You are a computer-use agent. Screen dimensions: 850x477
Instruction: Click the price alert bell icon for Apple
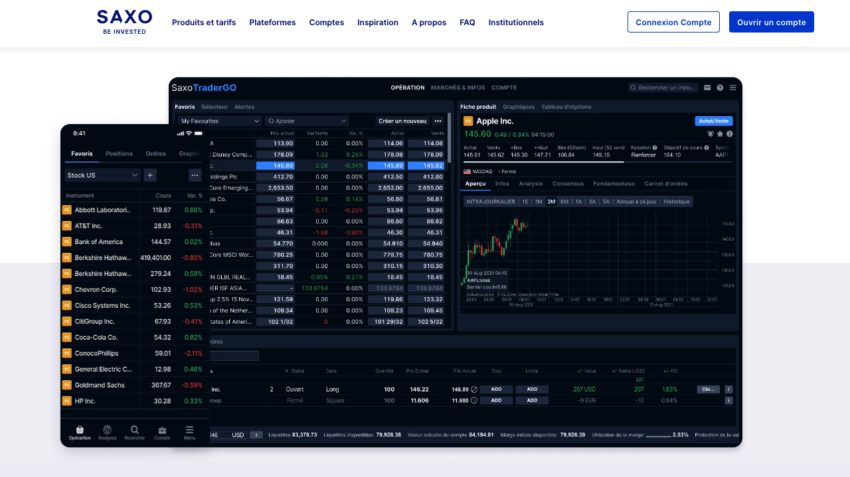click(x=710, y=134)
